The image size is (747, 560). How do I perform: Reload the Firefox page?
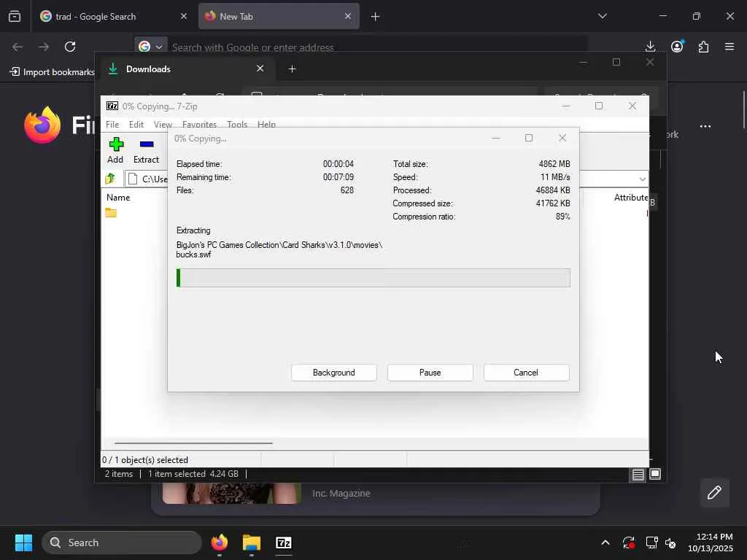(70, 47)
